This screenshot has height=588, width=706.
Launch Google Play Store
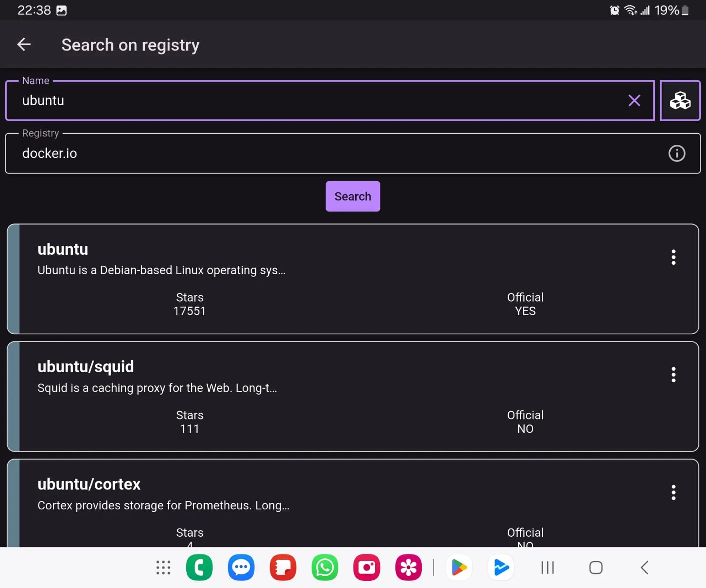459,568
